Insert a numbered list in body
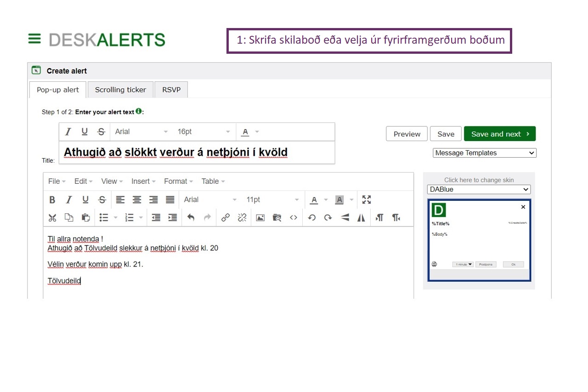 pos(130,218)
